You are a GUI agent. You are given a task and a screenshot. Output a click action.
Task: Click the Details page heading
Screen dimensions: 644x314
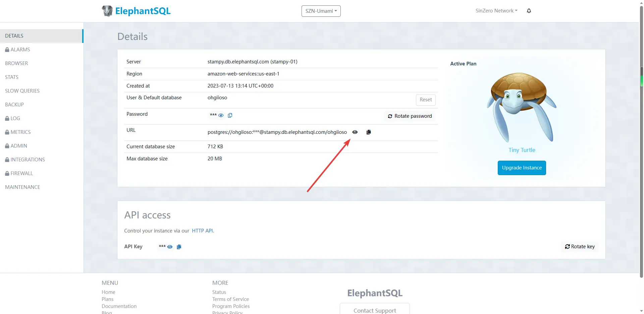tap(132, 37)
